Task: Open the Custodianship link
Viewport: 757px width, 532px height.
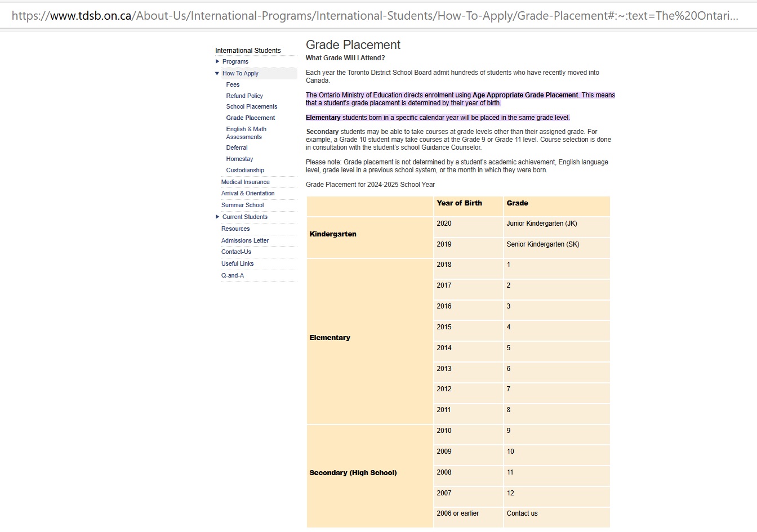Action: coord(245,170)
